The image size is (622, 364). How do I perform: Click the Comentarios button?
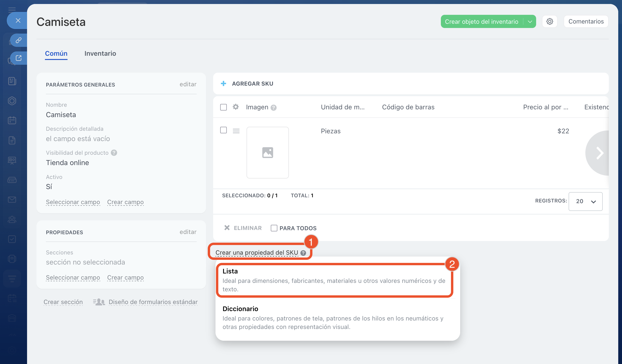(x=586, y=21)
